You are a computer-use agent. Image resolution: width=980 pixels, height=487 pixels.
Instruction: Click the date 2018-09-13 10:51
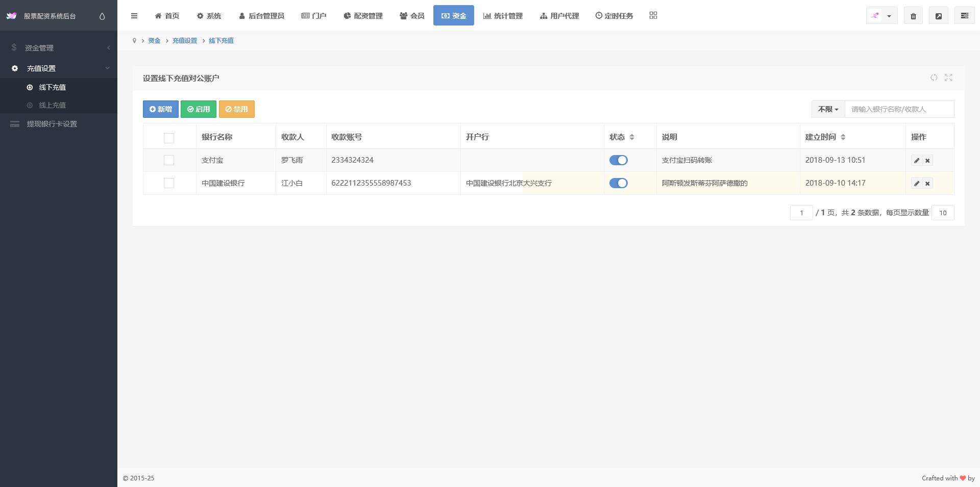(835, 160)
